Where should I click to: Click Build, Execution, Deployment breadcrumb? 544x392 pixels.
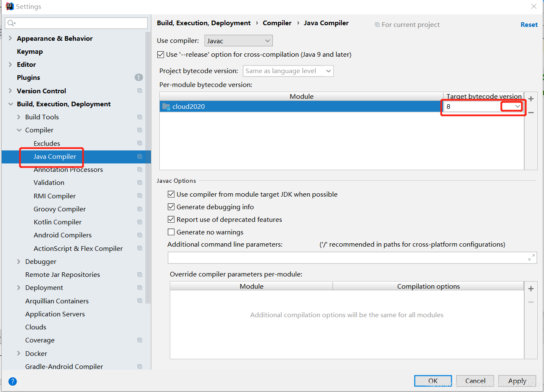point(204,23)
